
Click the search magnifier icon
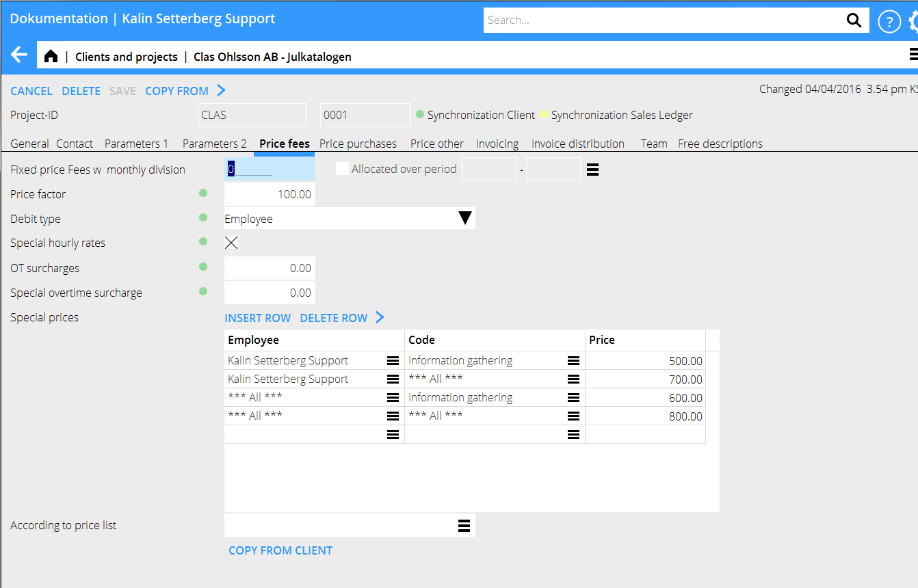(854, 21)
